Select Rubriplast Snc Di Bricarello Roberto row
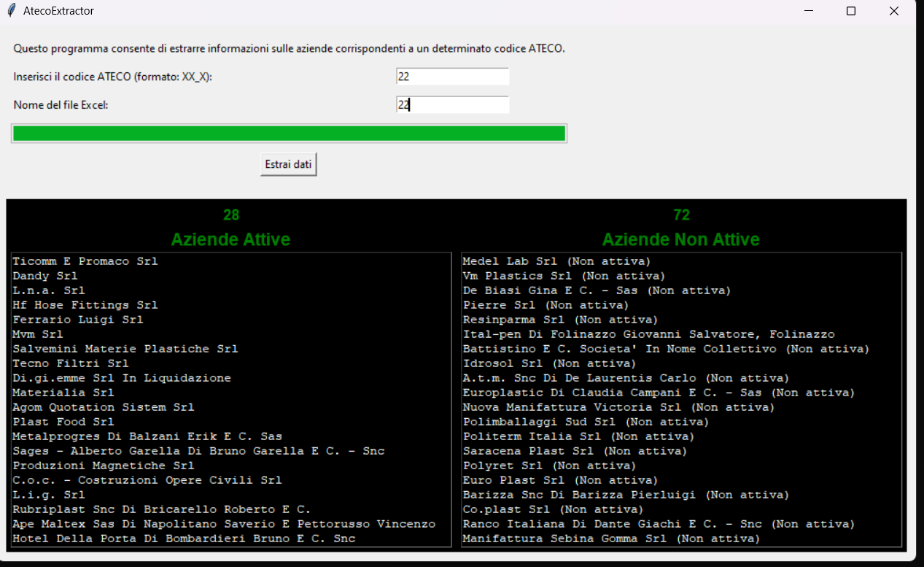Viewport: 924px width, 567px height. coord(231,509)
